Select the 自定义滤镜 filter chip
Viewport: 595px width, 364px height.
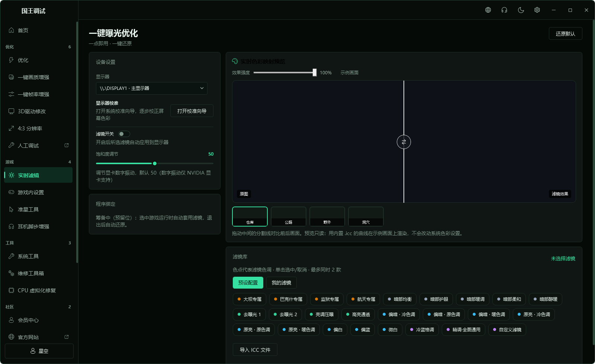pos(507,330)
